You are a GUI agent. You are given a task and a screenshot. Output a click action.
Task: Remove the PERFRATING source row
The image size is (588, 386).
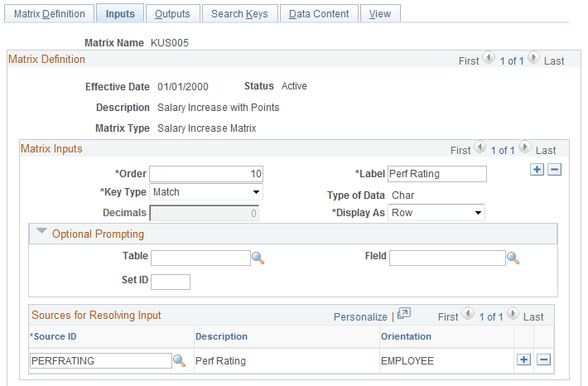click(x=543, y=360)
